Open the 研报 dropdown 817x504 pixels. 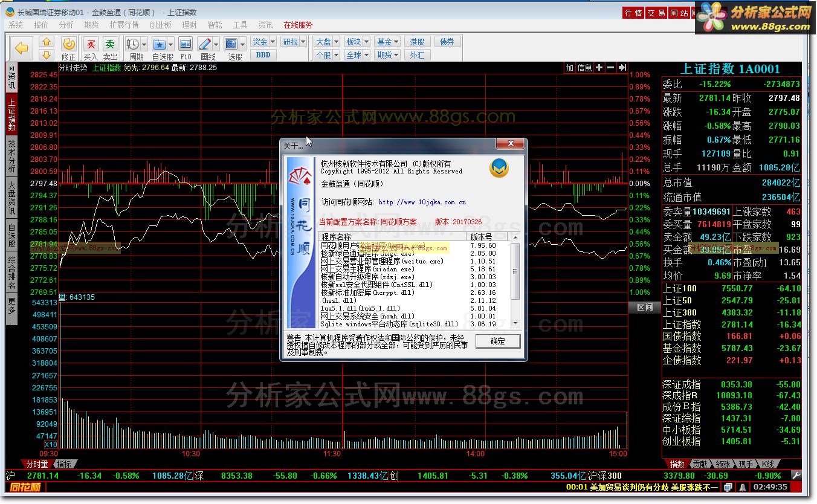[x=294, y=42]
